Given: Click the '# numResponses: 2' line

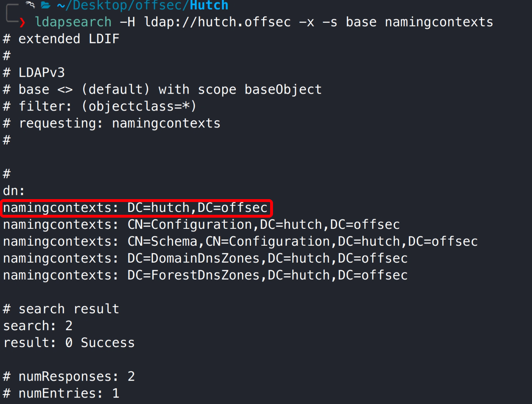Looking at the screenshot, I should point(69,376).
